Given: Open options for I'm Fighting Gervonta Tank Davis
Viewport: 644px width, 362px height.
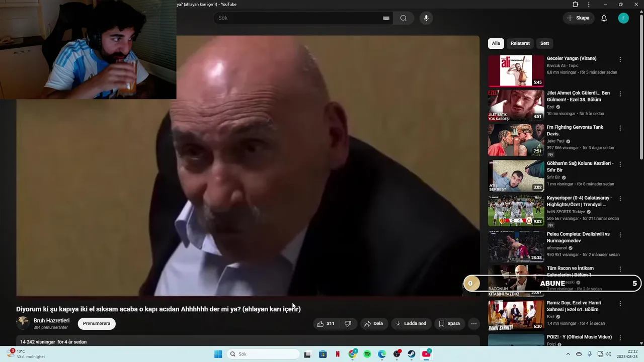Looking at the screenshot, I should 620,128.
